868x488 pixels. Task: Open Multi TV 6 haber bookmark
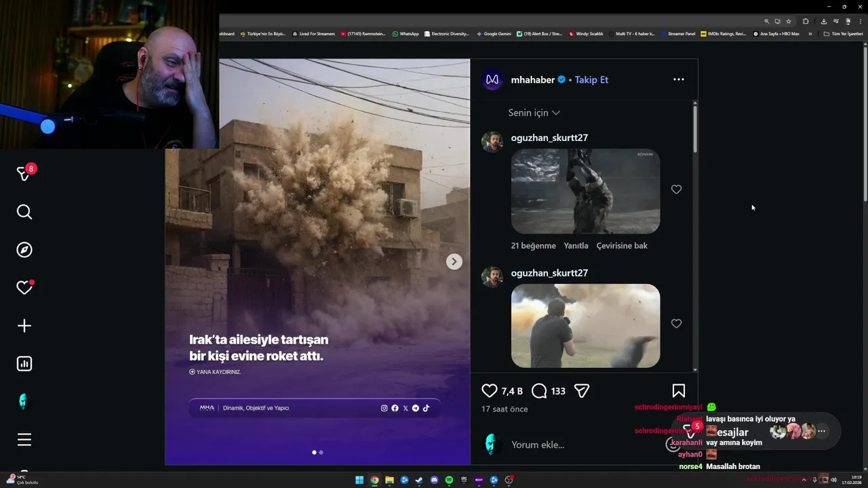632,34
